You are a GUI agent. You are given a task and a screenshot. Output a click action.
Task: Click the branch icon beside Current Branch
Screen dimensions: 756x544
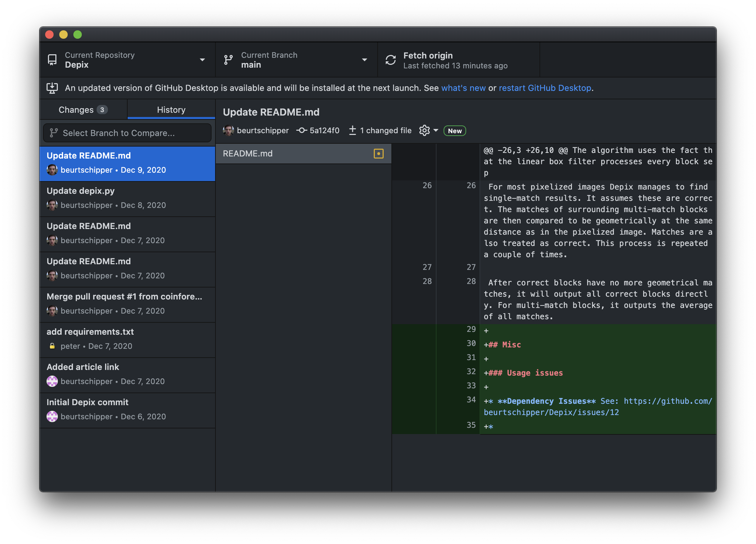(x=228, y=60)
